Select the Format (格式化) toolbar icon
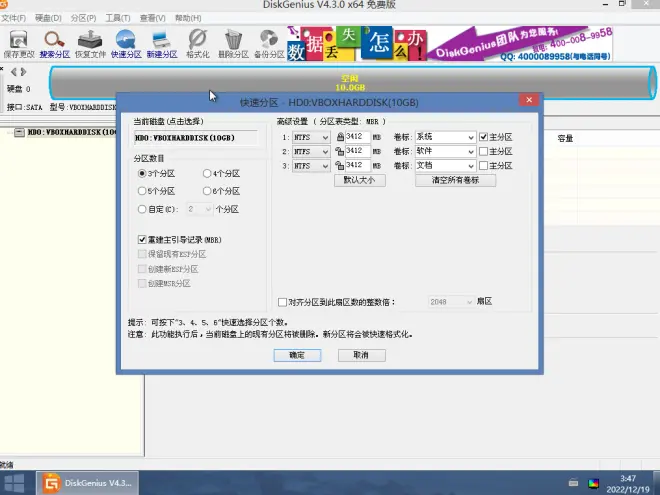This screenshot has height=495, width=660. click(197, 44)
